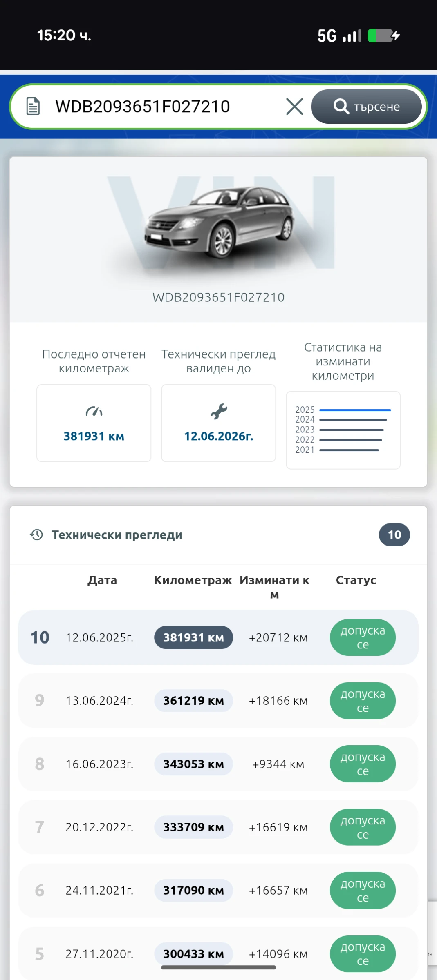Tap the battery charging indicator
437x980 pixels.
pos(383,36)
